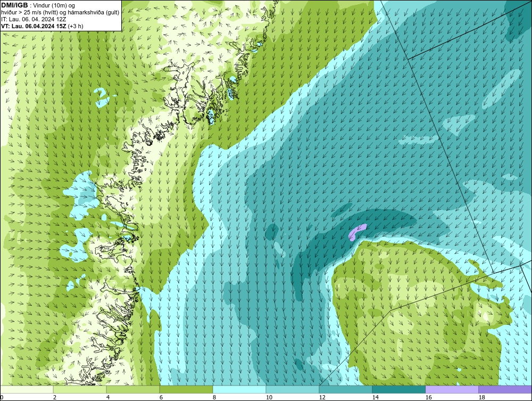The image size is (532, 401).
Task: Click the legend label "8"
Action: 214,397
